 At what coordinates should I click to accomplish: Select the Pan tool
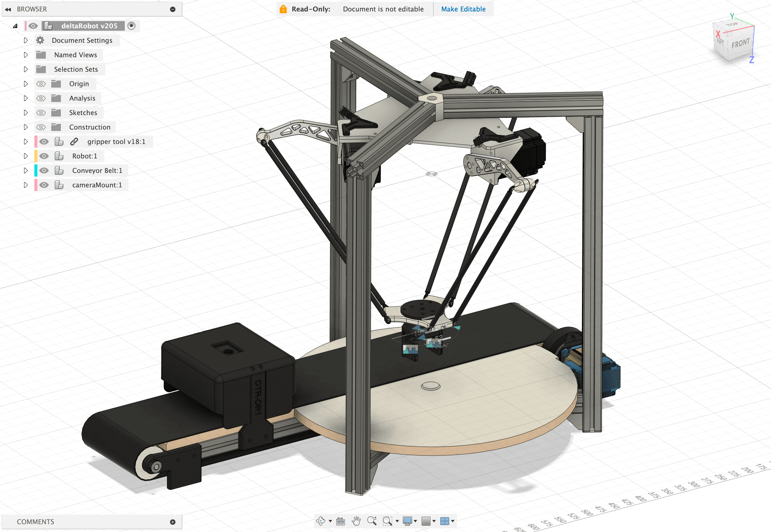pos(357,521)
